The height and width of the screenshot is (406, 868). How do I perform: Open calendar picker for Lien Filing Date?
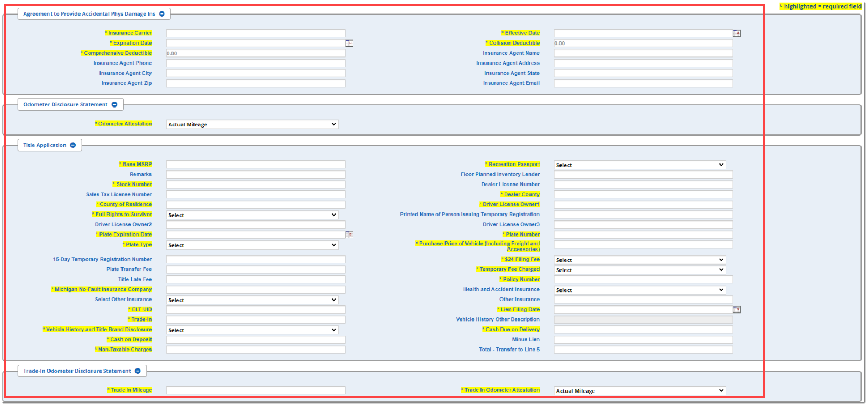pyautogui.click(x=737, y=310)
